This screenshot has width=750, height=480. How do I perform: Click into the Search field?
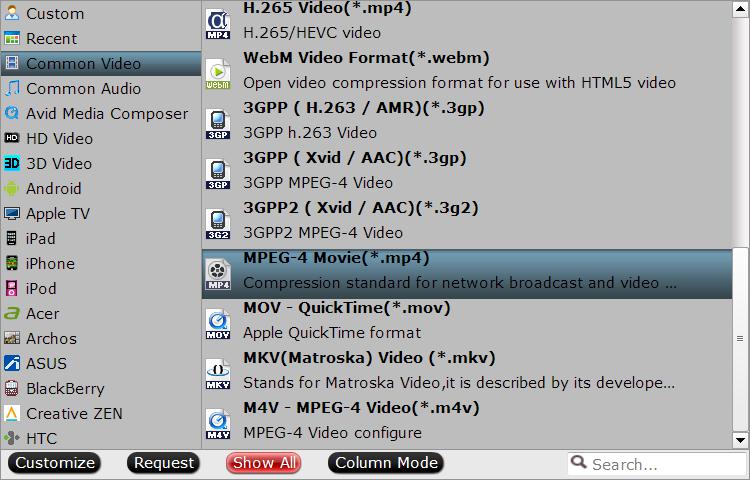tap(658, 464)
